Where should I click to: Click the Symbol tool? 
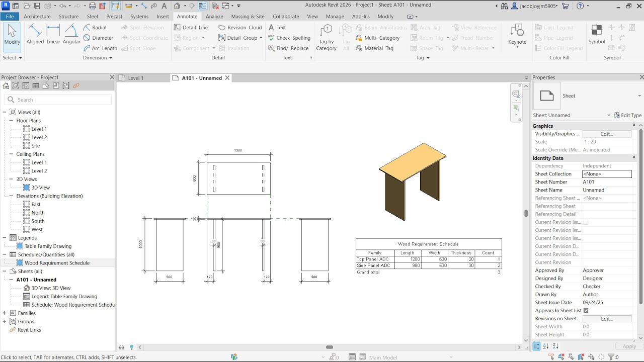click(x=597, y=35)
